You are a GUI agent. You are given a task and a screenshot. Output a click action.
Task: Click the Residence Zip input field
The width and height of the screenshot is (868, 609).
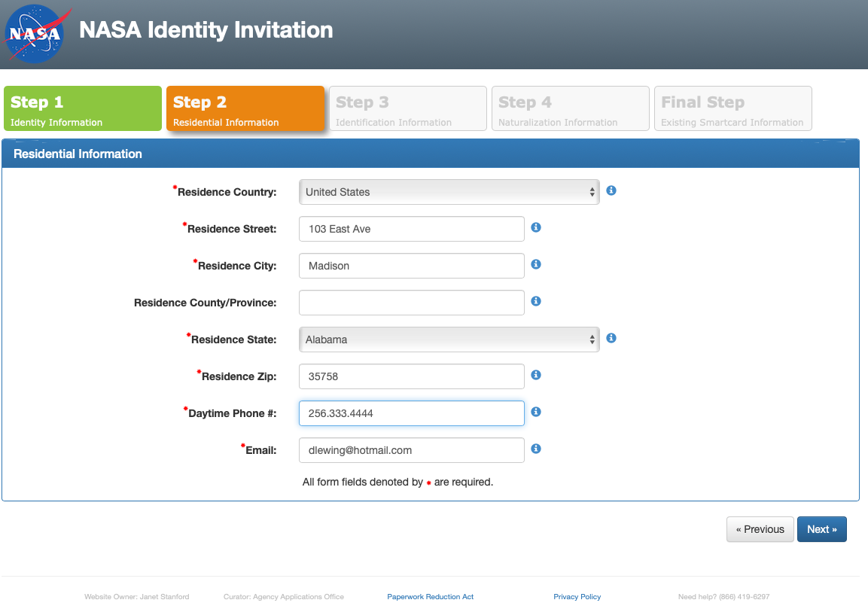point(411,376)
